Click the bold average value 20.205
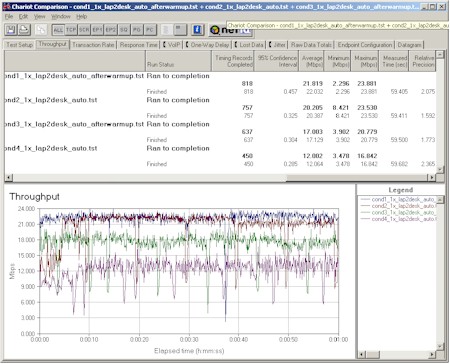Screen dimensions: 450x364 [313, 108]
